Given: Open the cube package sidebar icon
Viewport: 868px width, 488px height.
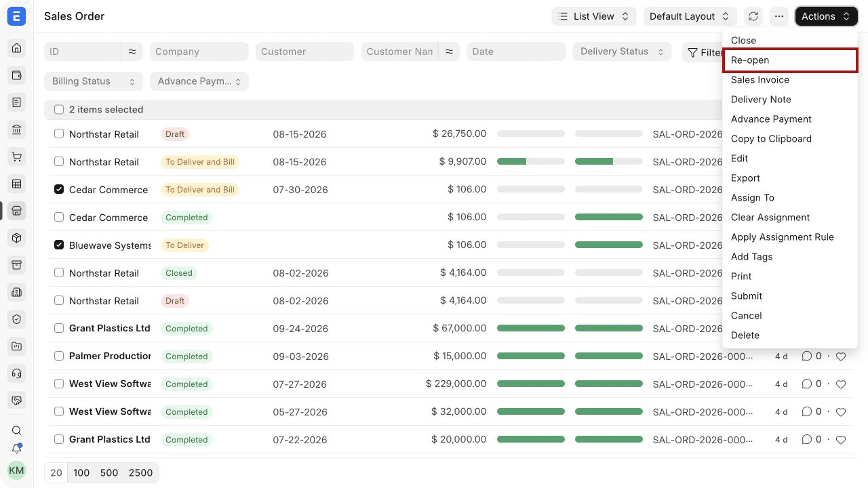Looking at the screenshot, I should click(17, 238).
